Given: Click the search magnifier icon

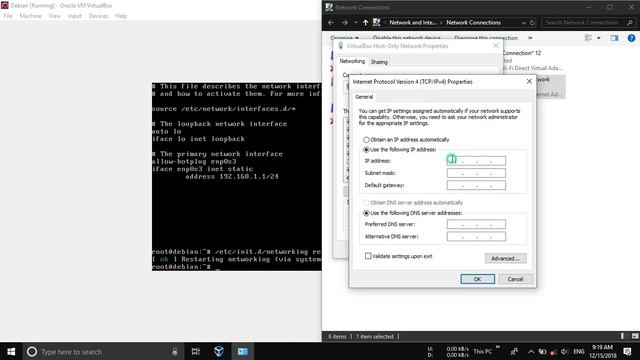Looking at the screenshot, I should click(630, 22).
